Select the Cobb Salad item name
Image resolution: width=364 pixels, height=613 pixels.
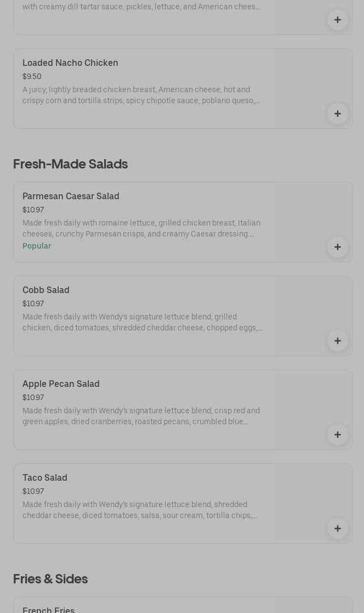click(x=46, y=290)
